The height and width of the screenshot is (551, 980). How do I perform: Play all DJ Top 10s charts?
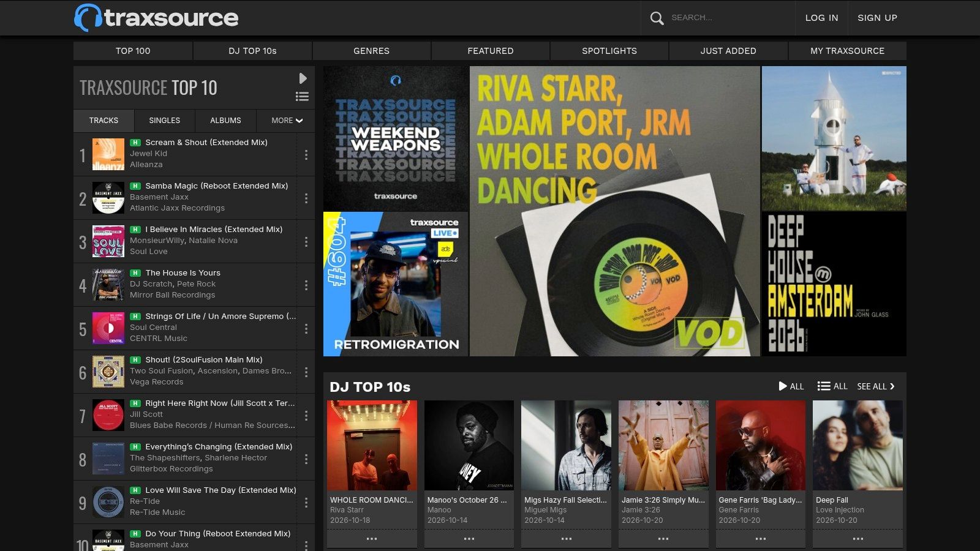tap(791, 386)
